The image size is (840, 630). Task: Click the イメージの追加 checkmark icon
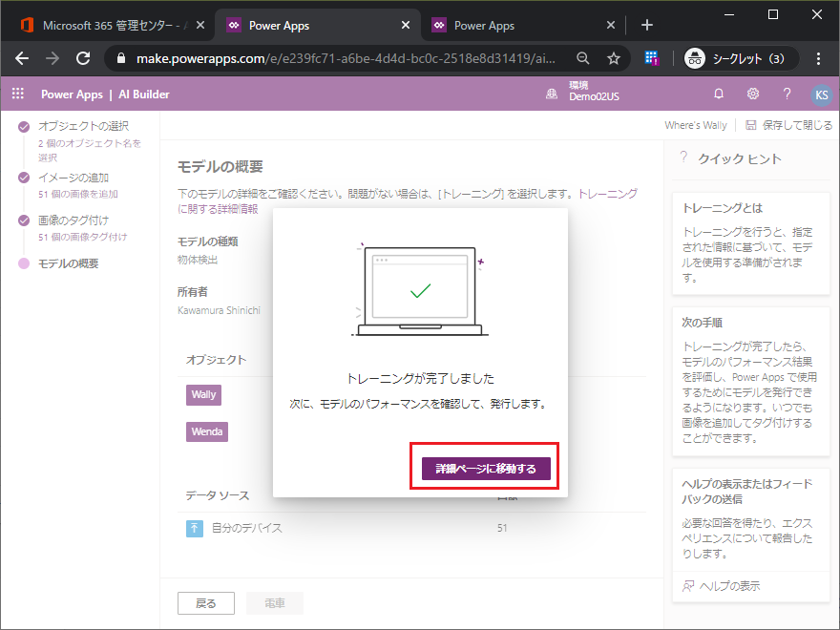pos(24,178)
